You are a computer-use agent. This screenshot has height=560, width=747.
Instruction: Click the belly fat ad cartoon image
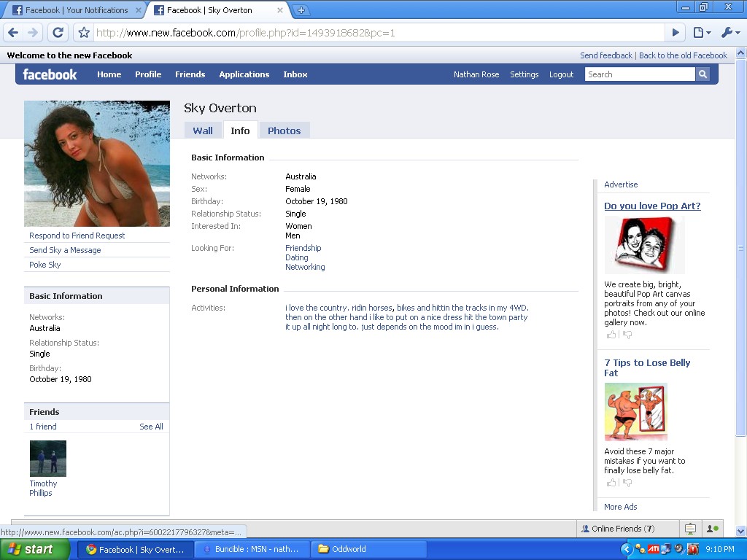click(x=635, y=412)
